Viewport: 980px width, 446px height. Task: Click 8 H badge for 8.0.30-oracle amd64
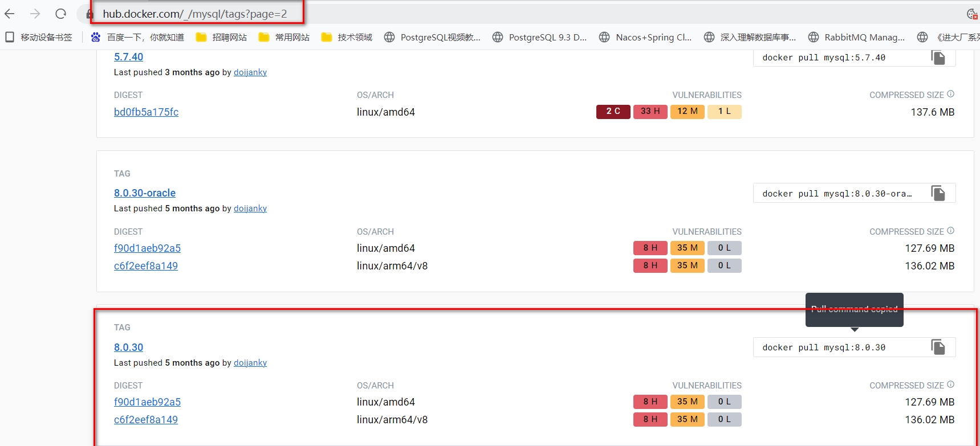pos(650,248)
